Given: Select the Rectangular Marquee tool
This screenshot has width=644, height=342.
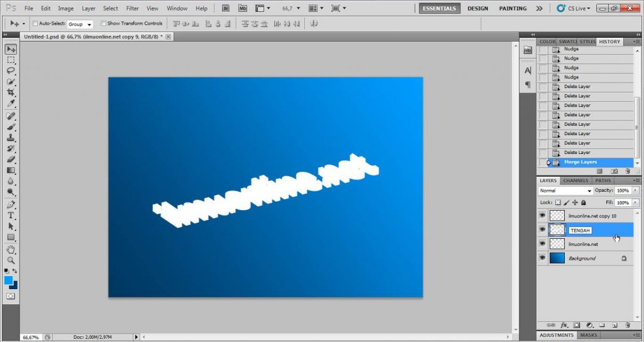Looking at the screenshot, I should click(11, 60).
